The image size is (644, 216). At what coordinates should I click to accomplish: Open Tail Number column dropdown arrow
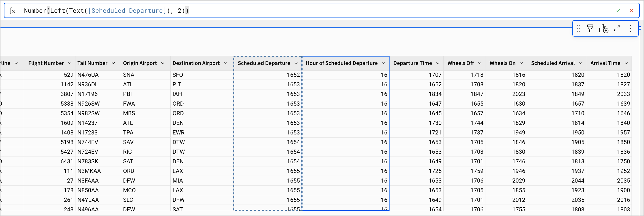click(x=113, y=63)
